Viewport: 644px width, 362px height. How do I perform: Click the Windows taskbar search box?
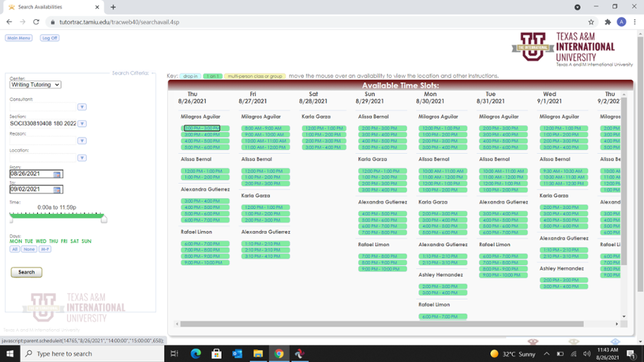[92, 354]
